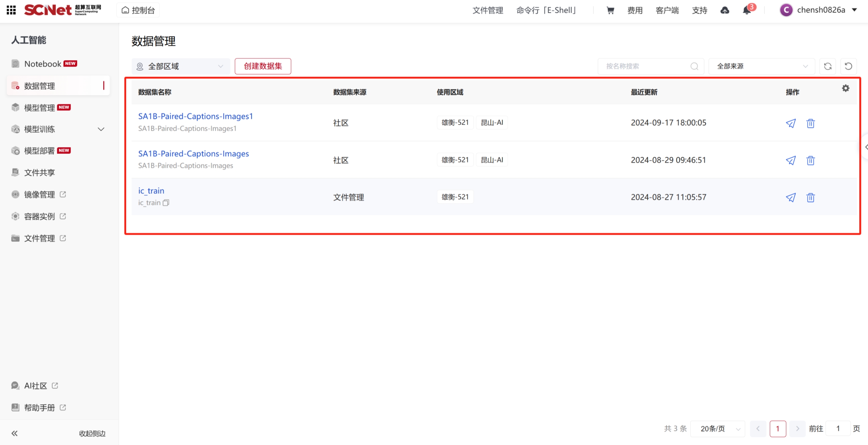The image size is (868, 445).
Task: Open the 全部来源 source dropdown
Action: [x=761, y=66]
